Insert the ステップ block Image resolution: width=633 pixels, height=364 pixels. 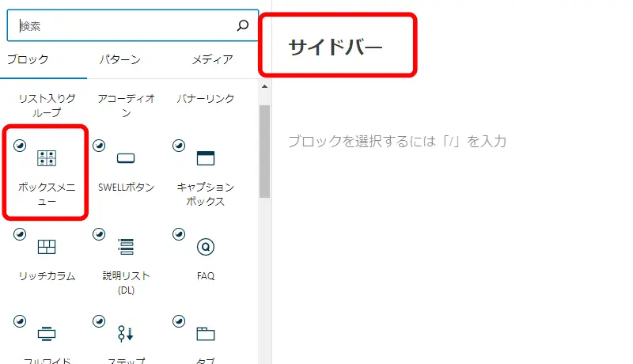[126, 338]
